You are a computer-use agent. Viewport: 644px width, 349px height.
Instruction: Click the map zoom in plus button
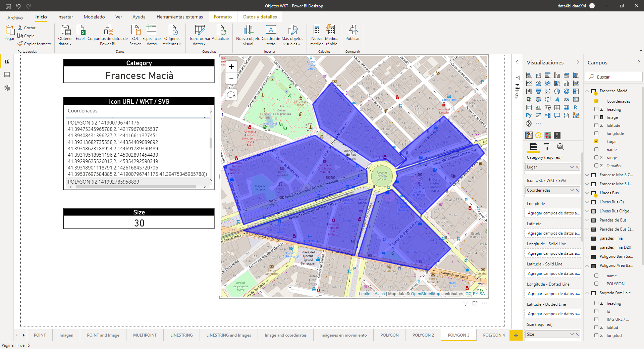[231, 67]
